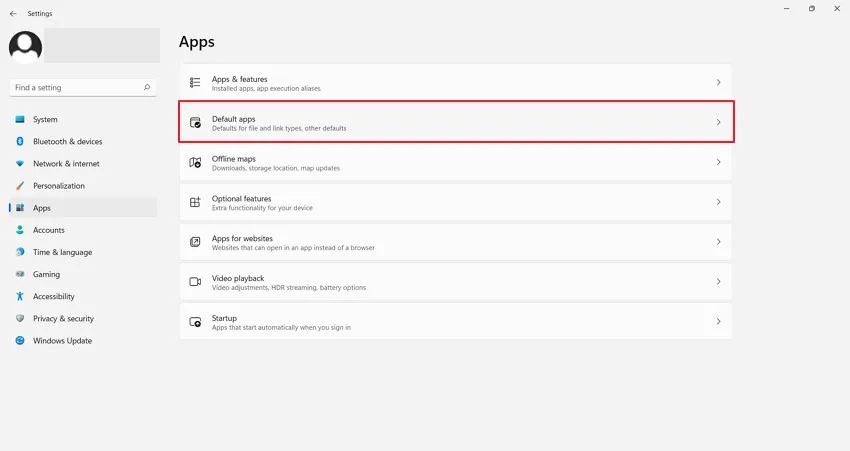Go to Personalization in the sidebar

[58, 186]
